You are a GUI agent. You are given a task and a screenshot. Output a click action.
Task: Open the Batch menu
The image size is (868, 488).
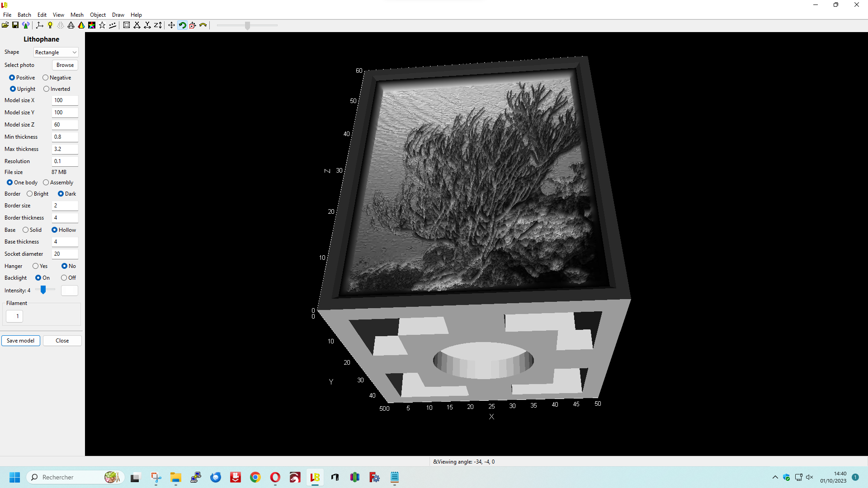tap(24, 14)
